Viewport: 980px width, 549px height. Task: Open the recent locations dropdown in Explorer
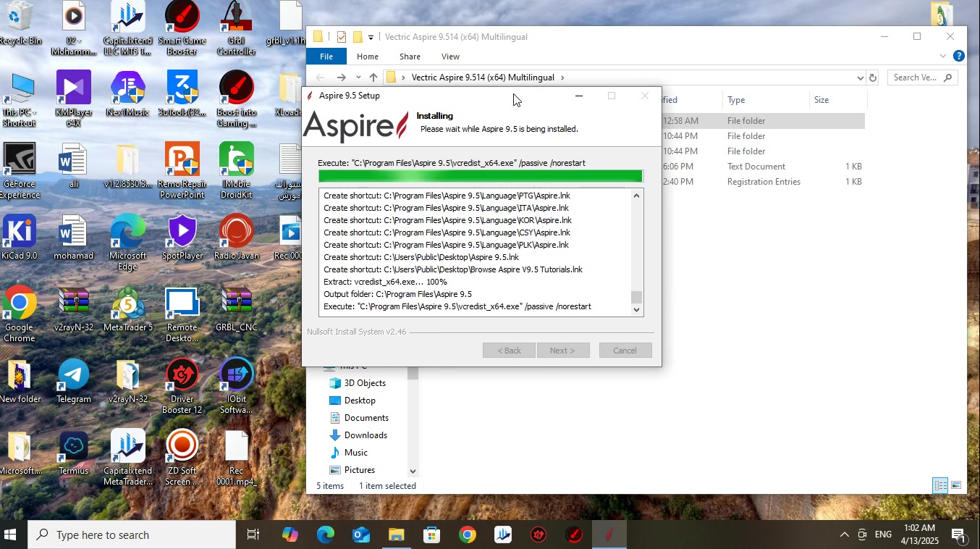pos(358,77)
